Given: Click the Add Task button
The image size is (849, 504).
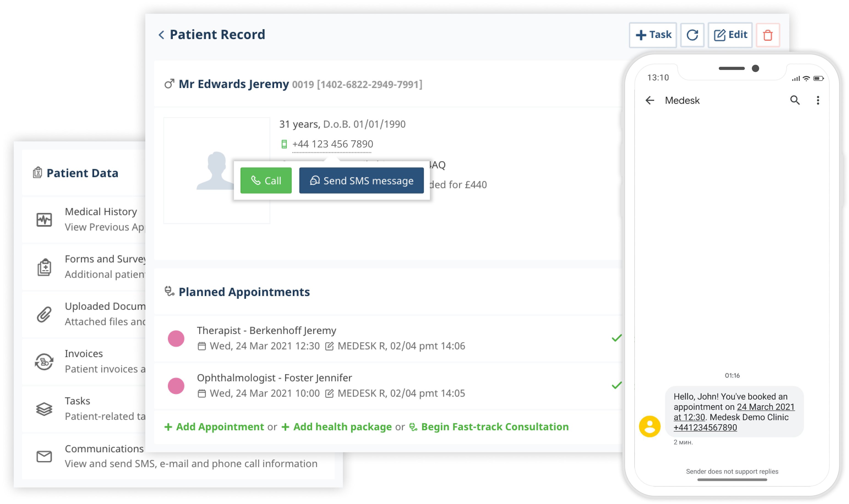Looking at the screenshot, I should tap(653, 35).
